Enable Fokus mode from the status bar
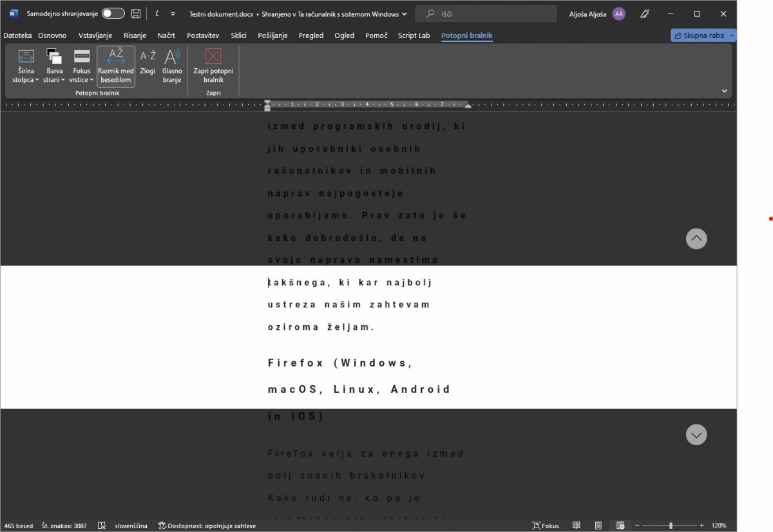This screenshot has height=532, width=773. click(x=546, y=526)
